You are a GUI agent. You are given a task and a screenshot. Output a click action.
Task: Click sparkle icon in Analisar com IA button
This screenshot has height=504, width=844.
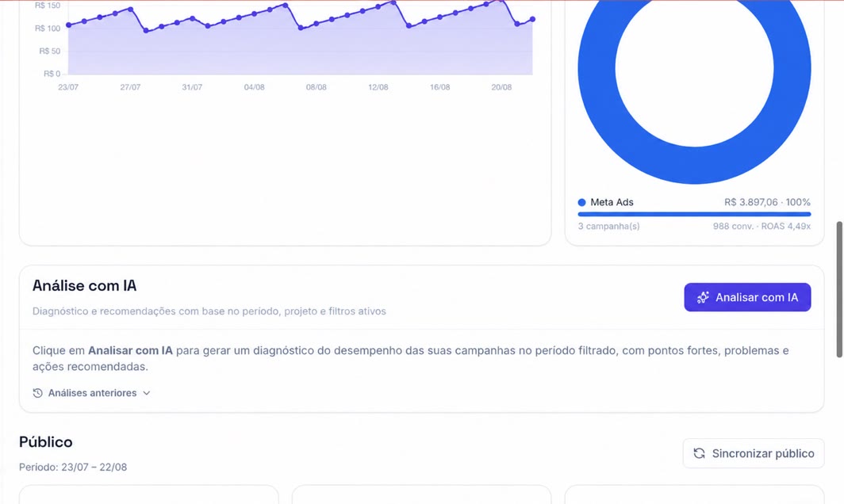(x=703, y=297)
